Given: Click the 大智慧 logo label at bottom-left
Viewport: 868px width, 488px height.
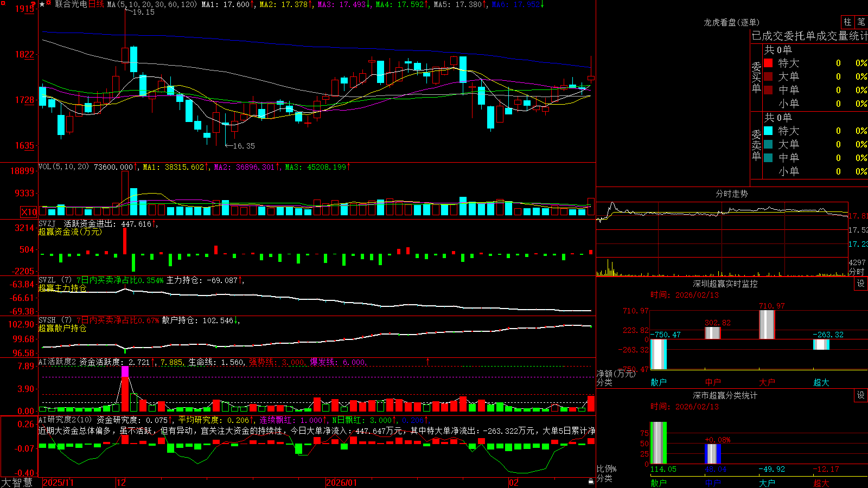Looking at the screenshot, I should (x=17, y=483).
